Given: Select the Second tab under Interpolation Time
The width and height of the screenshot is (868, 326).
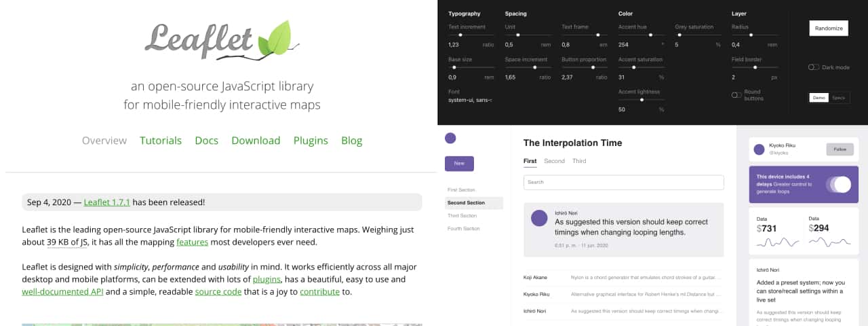Looking at the screenshot, I should pos(554,161).
